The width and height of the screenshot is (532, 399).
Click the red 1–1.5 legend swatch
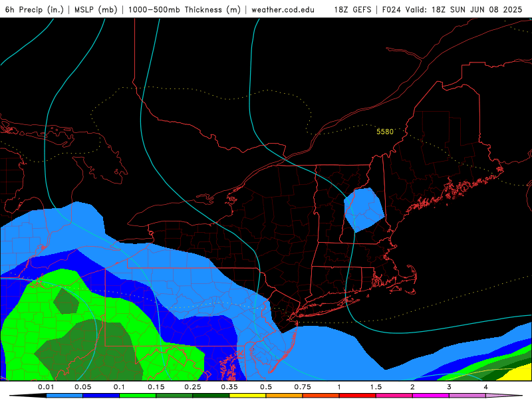pyautogui.click(x=358, y=396)
